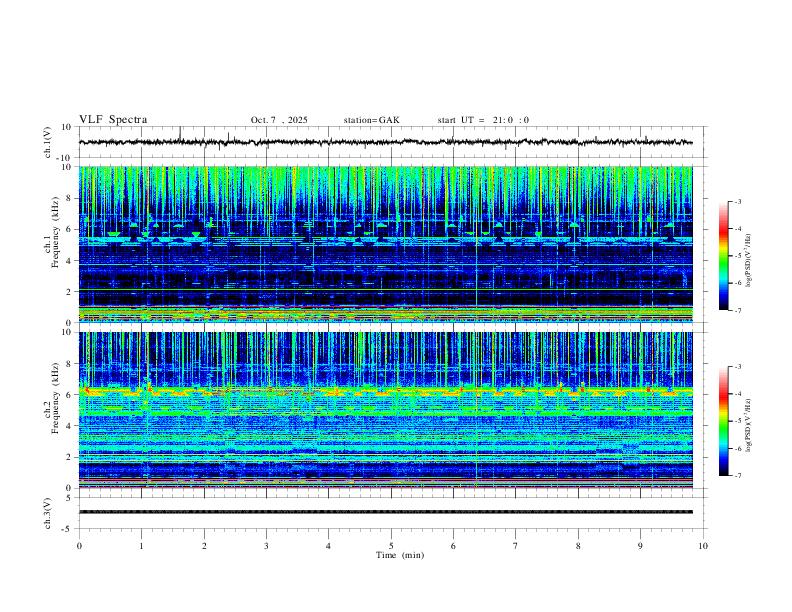Click the "ch.1(V)" waveform axis label

coord(48,142)
